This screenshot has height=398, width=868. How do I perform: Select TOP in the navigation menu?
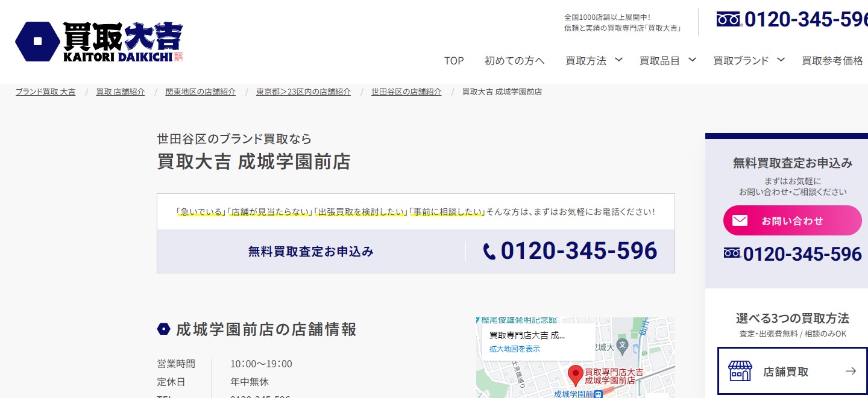pos(453,60)
